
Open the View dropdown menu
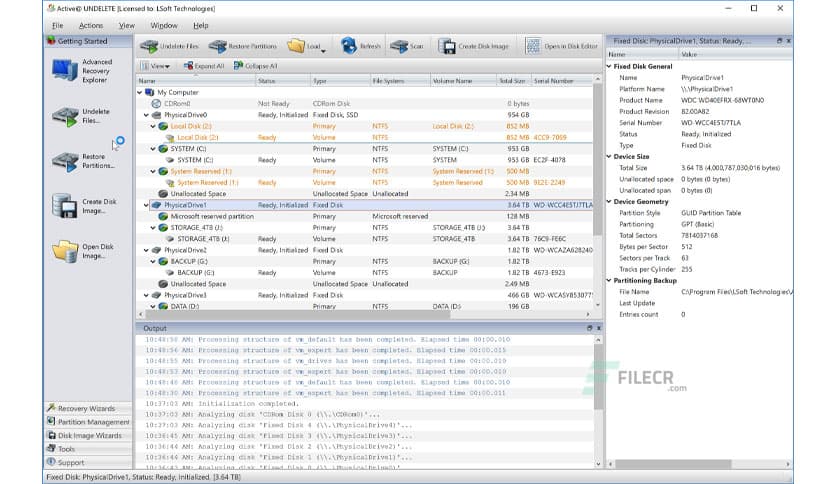pos(160,66)
